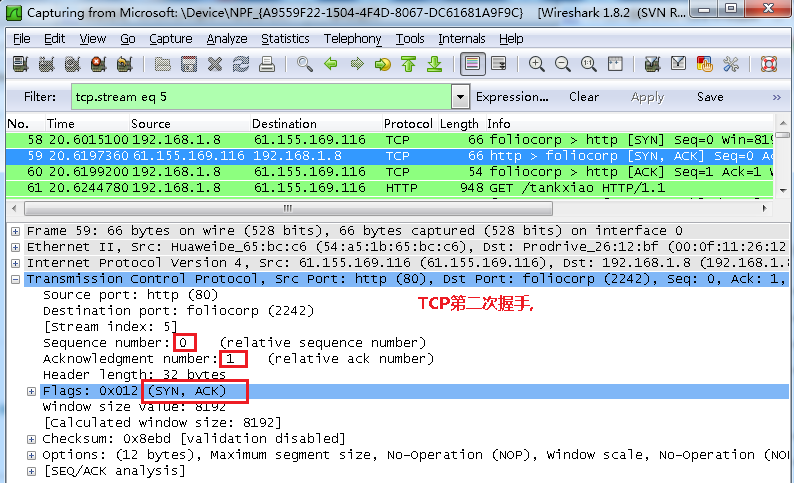794x483 pixels.
Task: Expand the Frame 59 tree node
Action: (x=16, y=231)
